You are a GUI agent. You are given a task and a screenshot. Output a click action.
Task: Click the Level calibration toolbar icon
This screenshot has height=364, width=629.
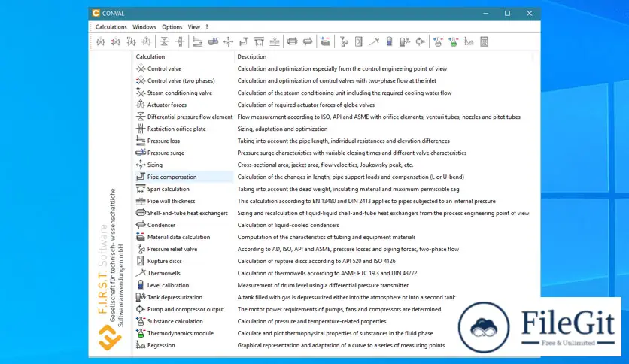[389, 41]
